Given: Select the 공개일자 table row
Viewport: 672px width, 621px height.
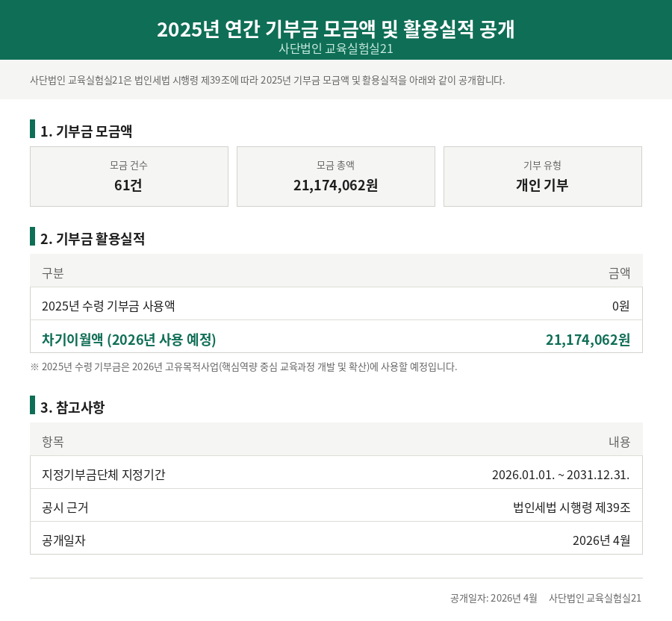Looking at the screenshot, I should pyautogui.click(x=336, y=540).
